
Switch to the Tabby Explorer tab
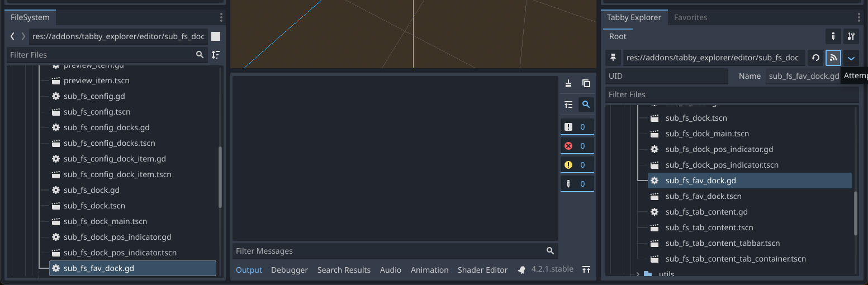point(634,17)
